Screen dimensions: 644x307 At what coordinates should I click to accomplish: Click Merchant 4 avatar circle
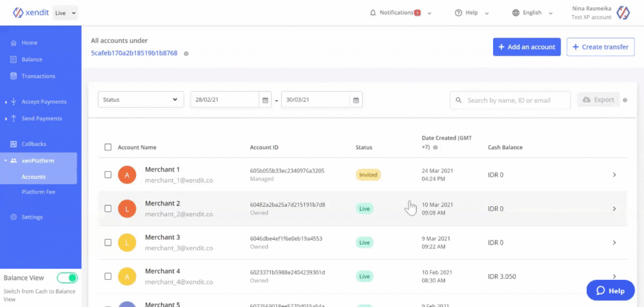(x=127, y=277)
